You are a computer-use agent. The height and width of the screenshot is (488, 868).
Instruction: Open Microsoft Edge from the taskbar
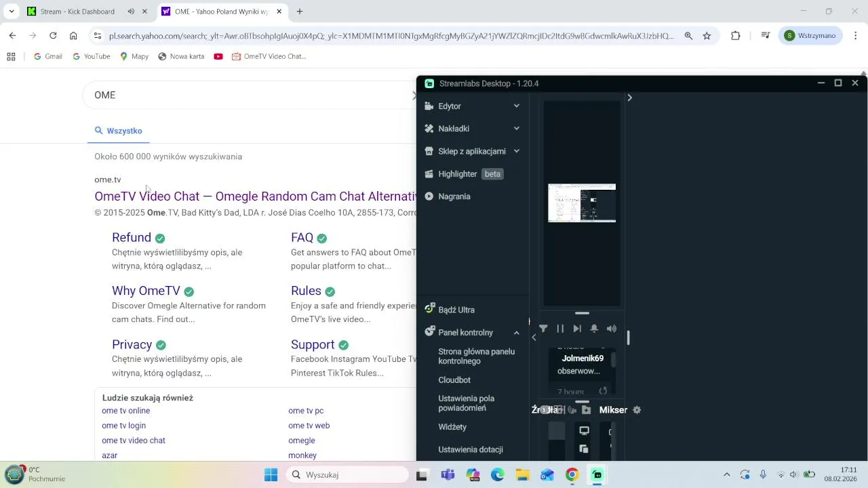498,475
